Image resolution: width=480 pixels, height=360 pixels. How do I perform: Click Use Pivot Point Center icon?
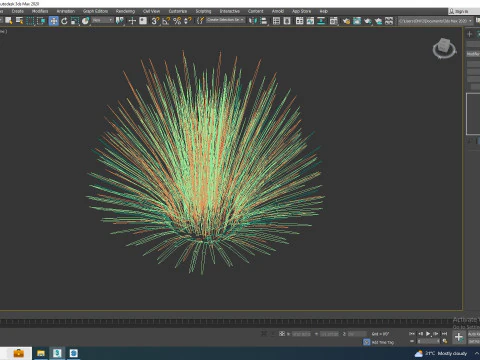click(x=119, y=21)
